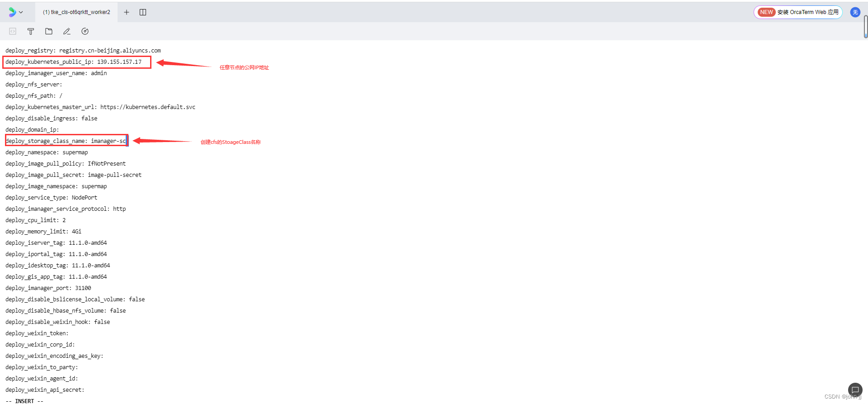Click the deploy_nfs_path: / line

tap(34, 95)
